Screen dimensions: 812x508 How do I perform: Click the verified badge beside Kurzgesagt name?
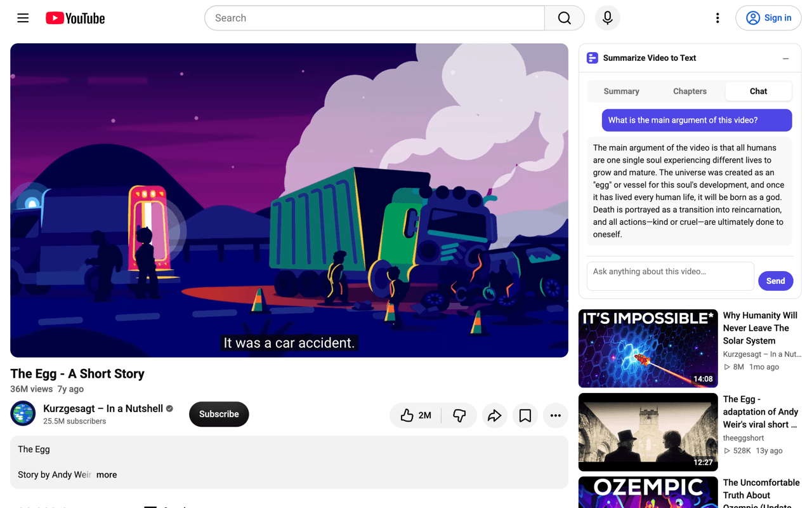(169, 408)
